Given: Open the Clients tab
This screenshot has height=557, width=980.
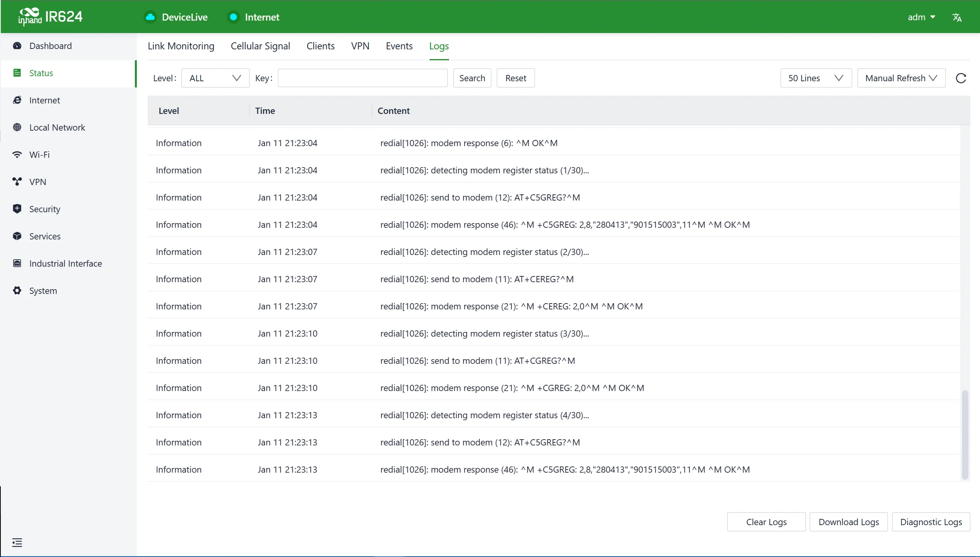Looking at the screenshot, I should [x=321, y=46].
